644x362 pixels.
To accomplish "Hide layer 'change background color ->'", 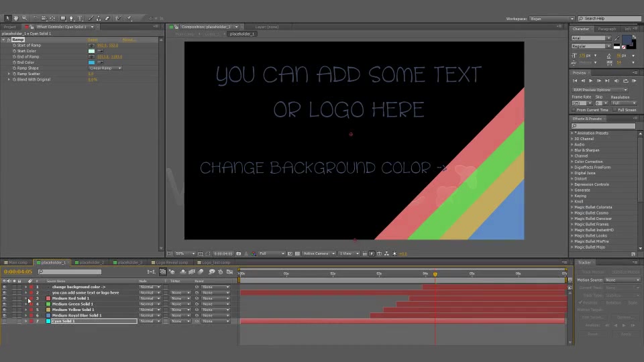I will point(5,287).
